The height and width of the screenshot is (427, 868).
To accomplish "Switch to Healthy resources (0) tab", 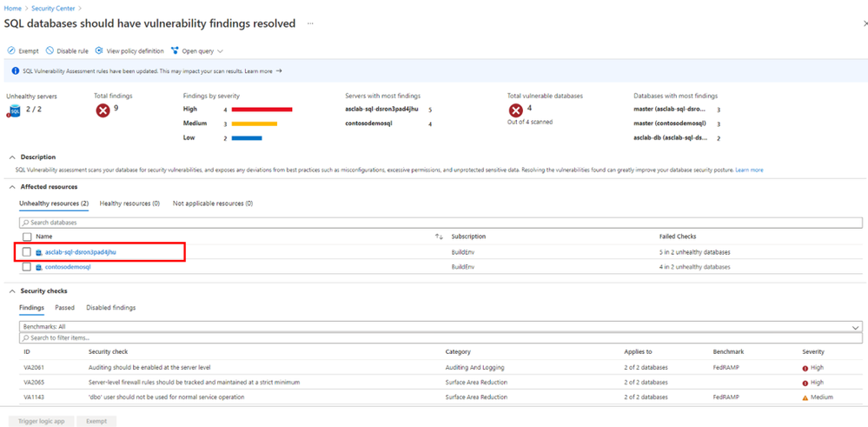I will click(x=129, y=203).
